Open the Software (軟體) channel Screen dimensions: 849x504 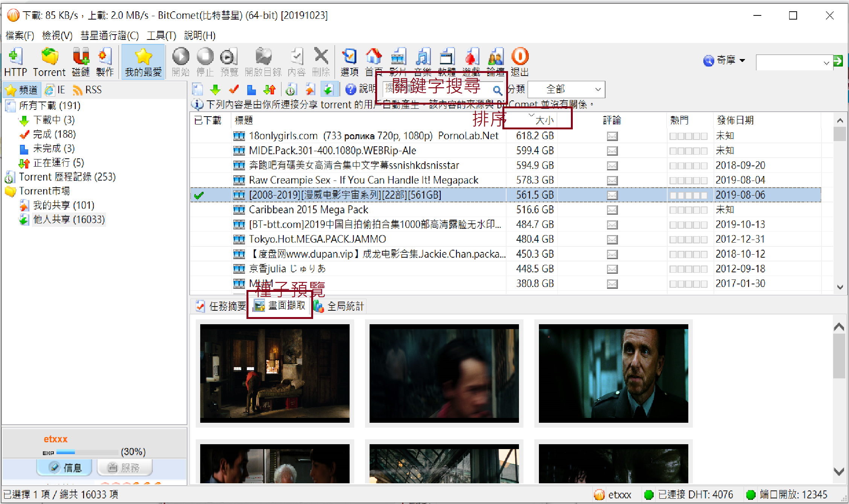(447, 62)
